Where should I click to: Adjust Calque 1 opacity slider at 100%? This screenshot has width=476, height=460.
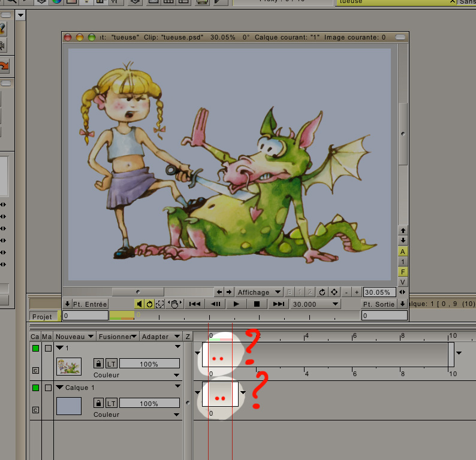coord(149,403)
